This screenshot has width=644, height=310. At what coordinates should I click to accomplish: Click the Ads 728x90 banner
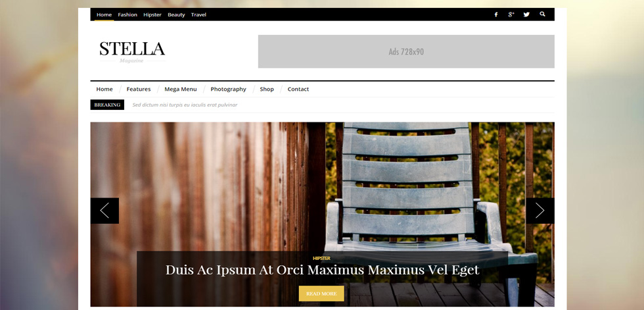406,51
